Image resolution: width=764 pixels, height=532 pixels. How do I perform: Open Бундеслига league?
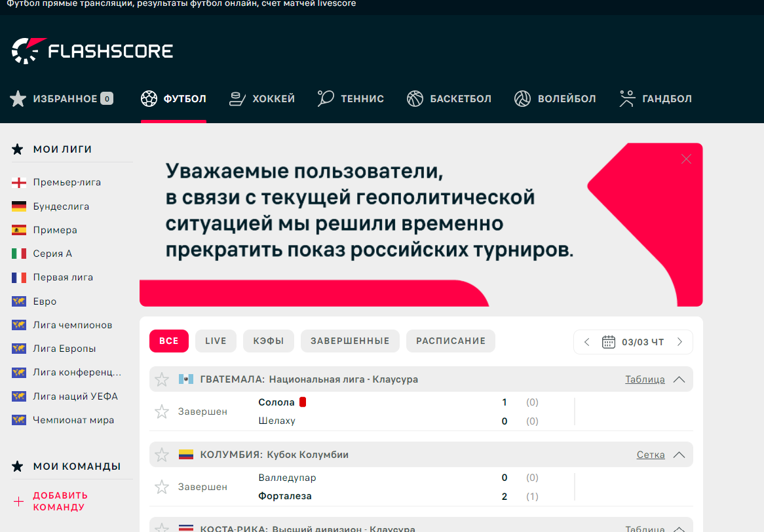coord(61,206)
